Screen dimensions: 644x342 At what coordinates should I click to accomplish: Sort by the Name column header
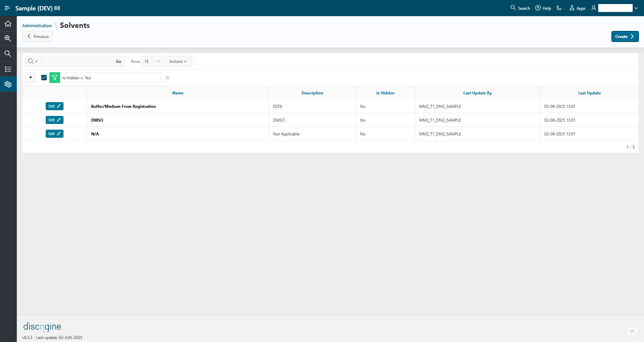[178, 93]
